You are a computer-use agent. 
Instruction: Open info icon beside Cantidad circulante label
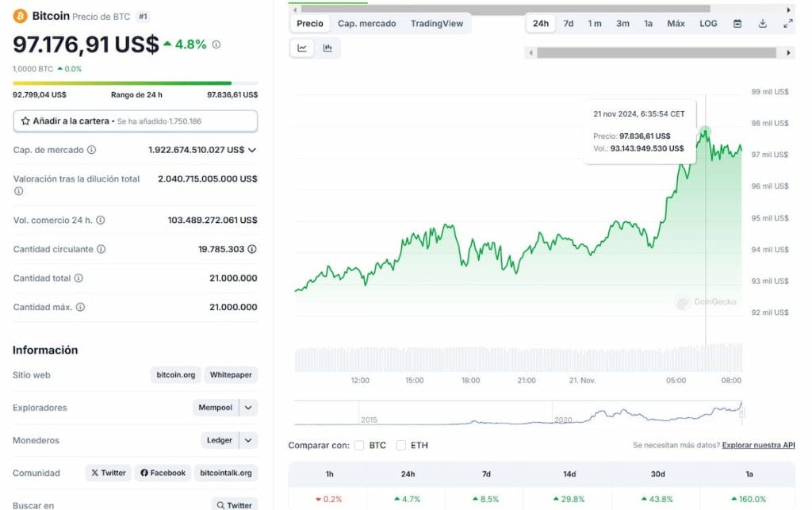[x=101, y=249]
